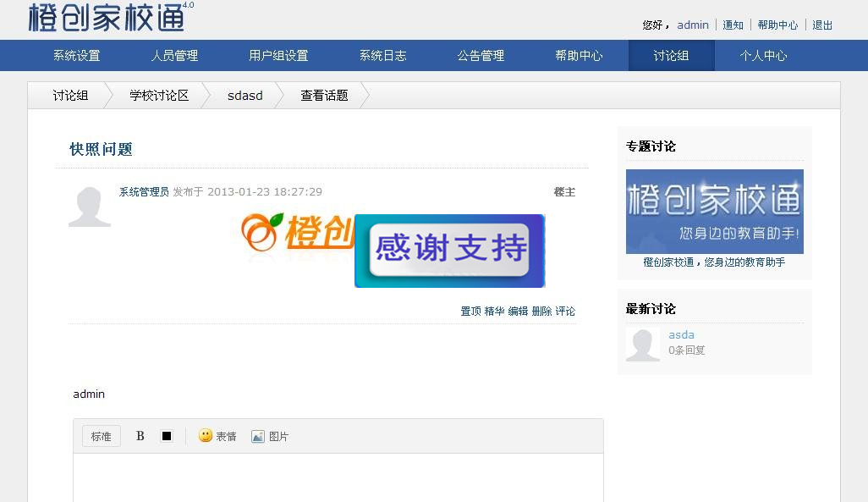Toggle bold formatting with the B button

click(x=140, y=436)
